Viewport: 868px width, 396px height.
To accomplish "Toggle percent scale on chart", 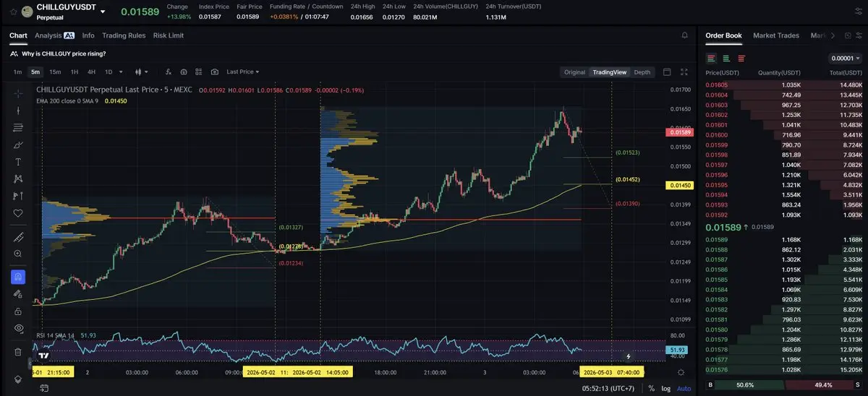I will coord(651,388).
